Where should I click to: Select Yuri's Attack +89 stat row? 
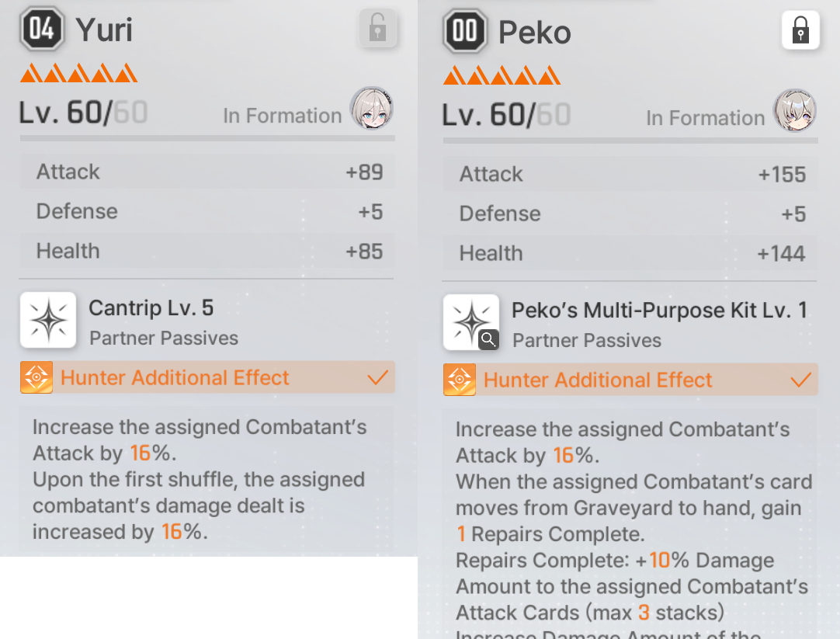point(207,172)
